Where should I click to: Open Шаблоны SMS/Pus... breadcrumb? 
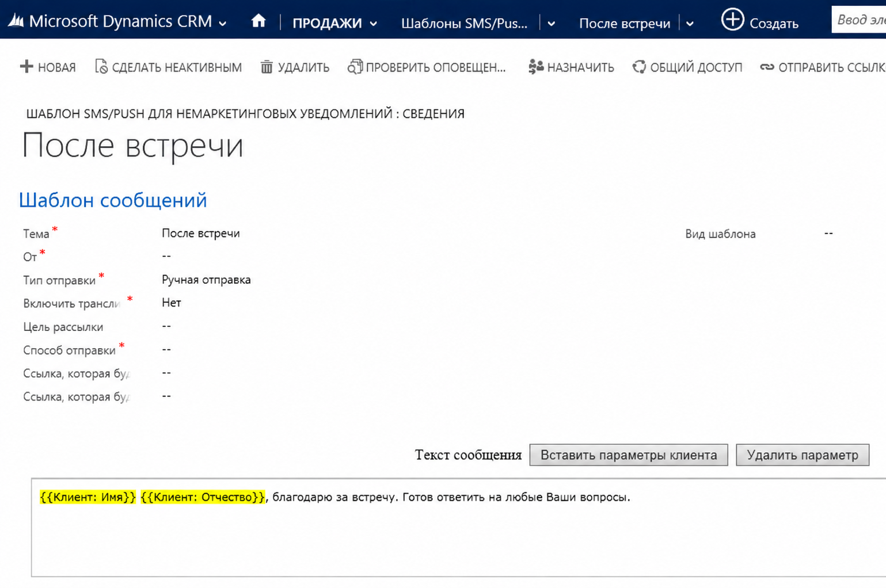tap(464, 23)
